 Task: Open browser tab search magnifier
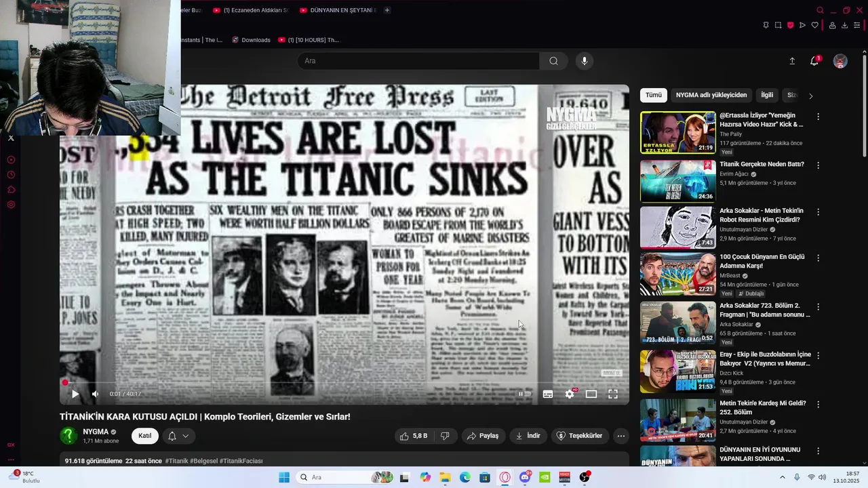820,10
